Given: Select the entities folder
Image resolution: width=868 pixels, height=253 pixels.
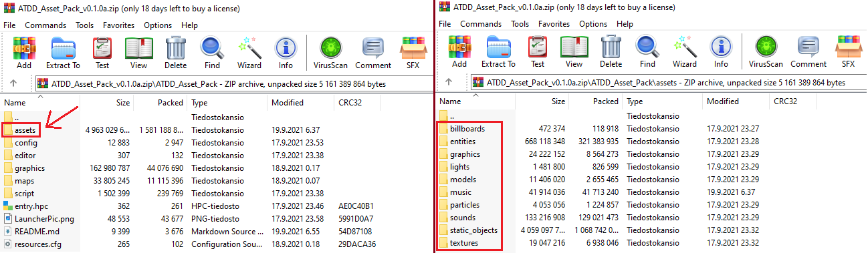Looking at the screenshot, I should pos(463,142).
